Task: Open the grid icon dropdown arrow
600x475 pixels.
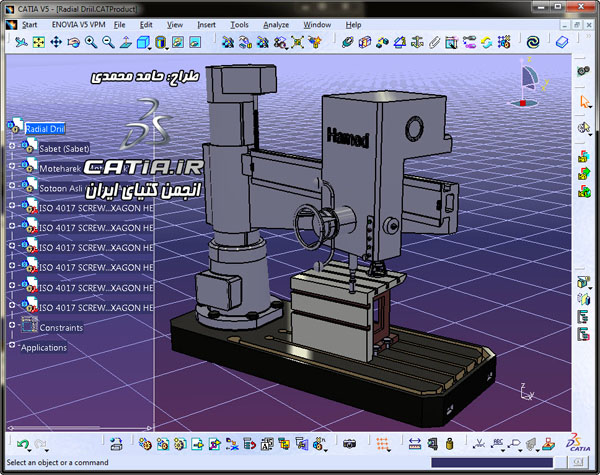Action: (x=390, y=451)
